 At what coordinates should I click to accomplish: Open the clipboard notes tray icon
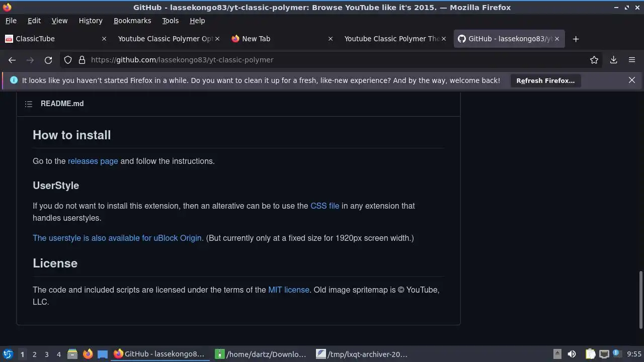pyautogui.click(x=591, y=354)
